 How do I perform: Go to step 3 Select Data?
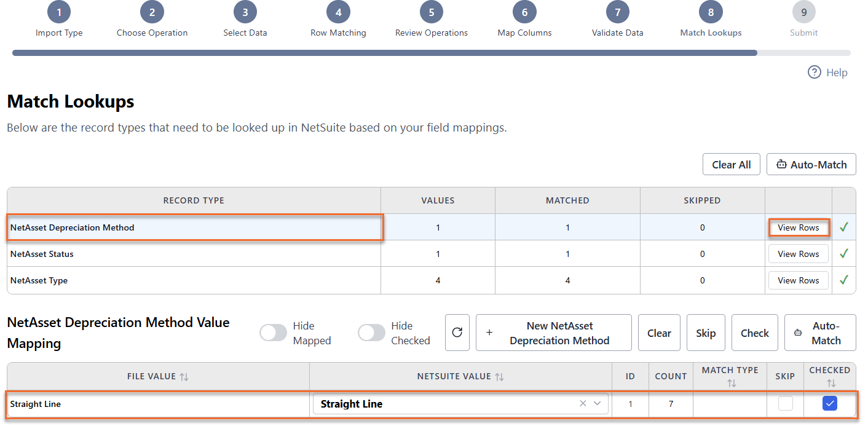point(245,19)
